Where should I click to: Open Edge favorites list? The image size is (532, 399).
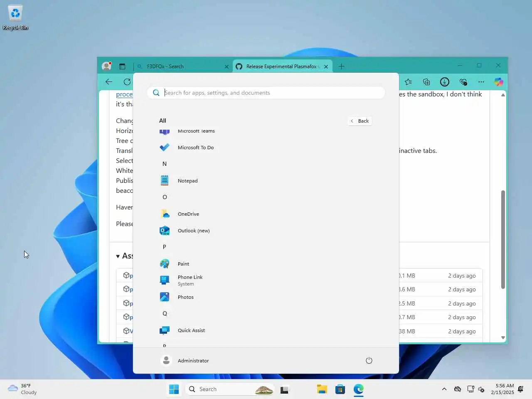(x=408, y=82)
